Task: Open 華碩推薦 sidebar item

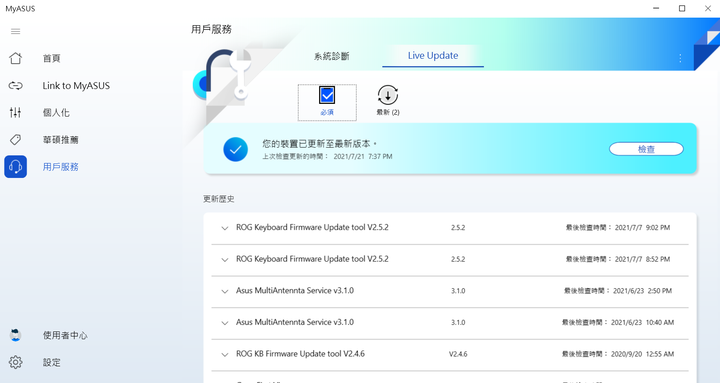Action: (61, 140)
